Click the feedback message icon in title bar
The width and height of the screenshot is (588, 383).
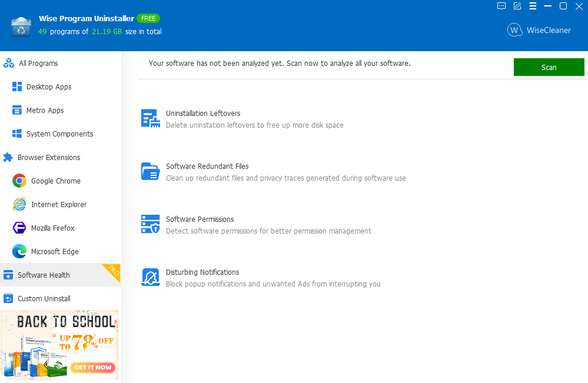(x=501, y=6)
